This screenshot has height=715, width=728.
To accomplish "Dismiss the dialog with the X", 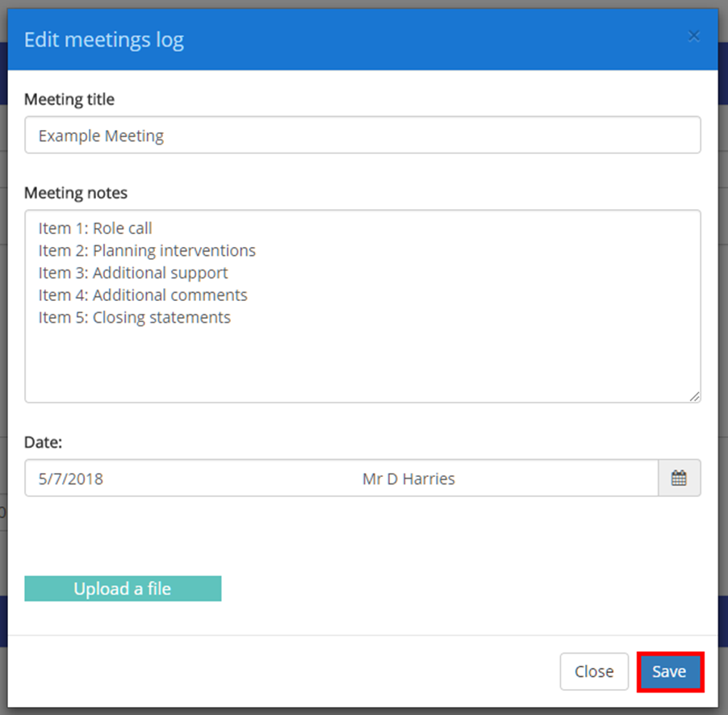I will click(693, 36).
